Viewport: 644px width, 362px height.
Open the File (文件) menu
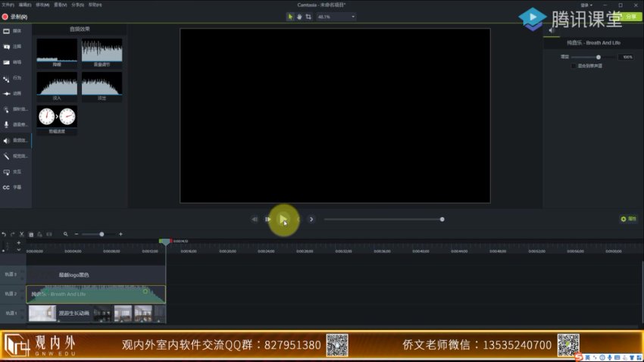click(x=7, y=5)
